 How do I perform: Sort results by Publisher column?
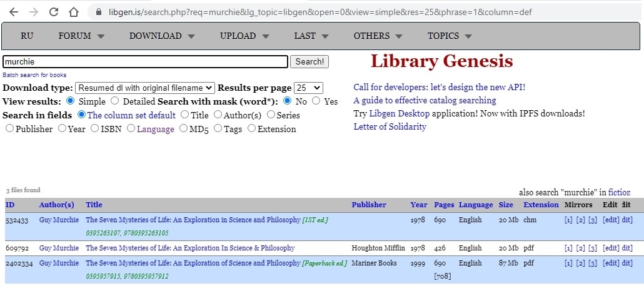point(369,205)
